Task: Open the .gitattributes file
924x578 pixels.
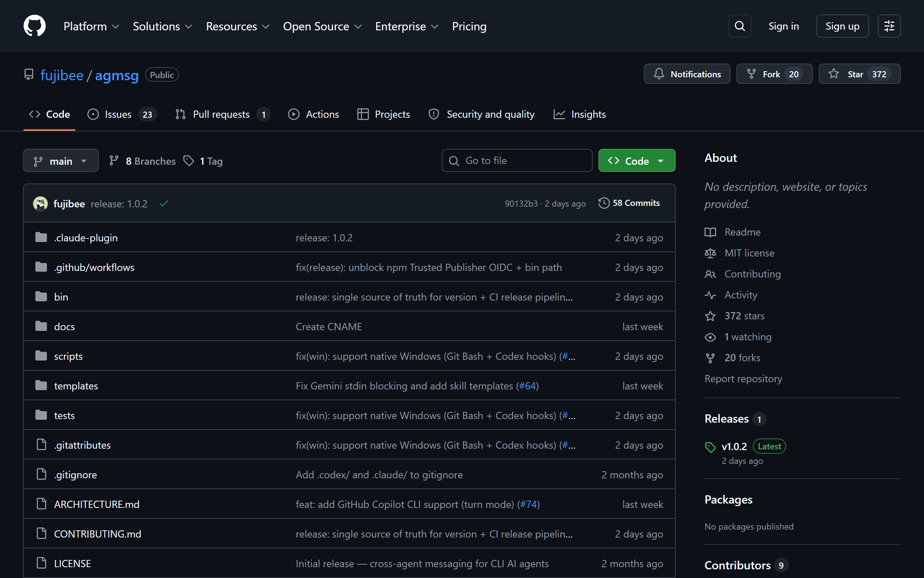Action: pyautogui.click(x=82, y=445)
